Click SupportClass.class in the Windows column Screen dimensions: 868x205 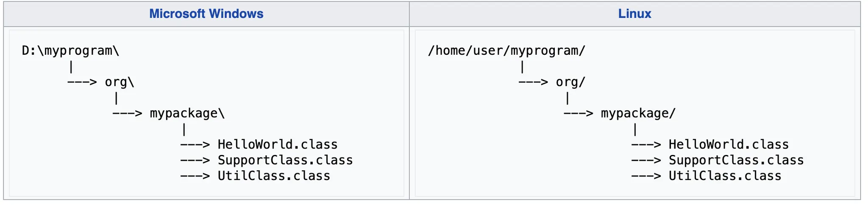[285, 160]
